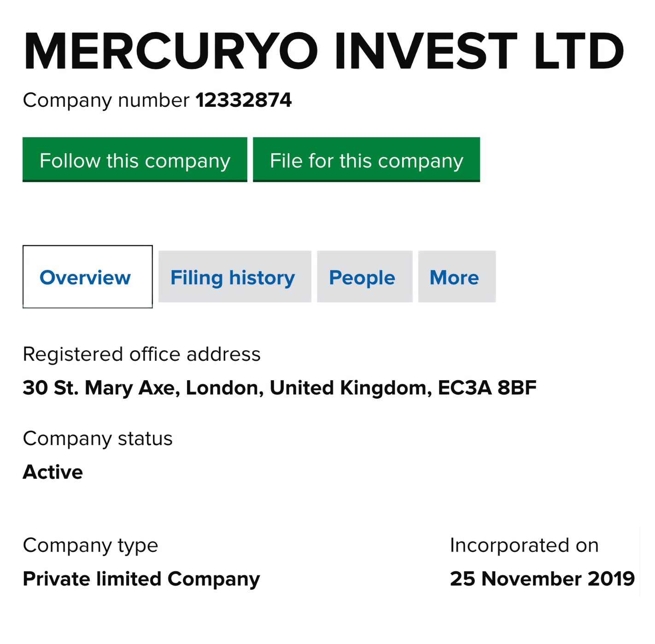Click the Follow this company button

point(135,159)
